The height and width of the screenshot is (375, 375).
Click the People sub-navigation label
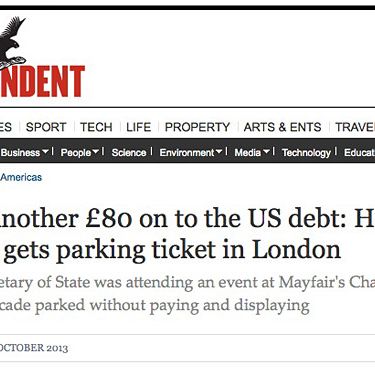coord(76,152)
